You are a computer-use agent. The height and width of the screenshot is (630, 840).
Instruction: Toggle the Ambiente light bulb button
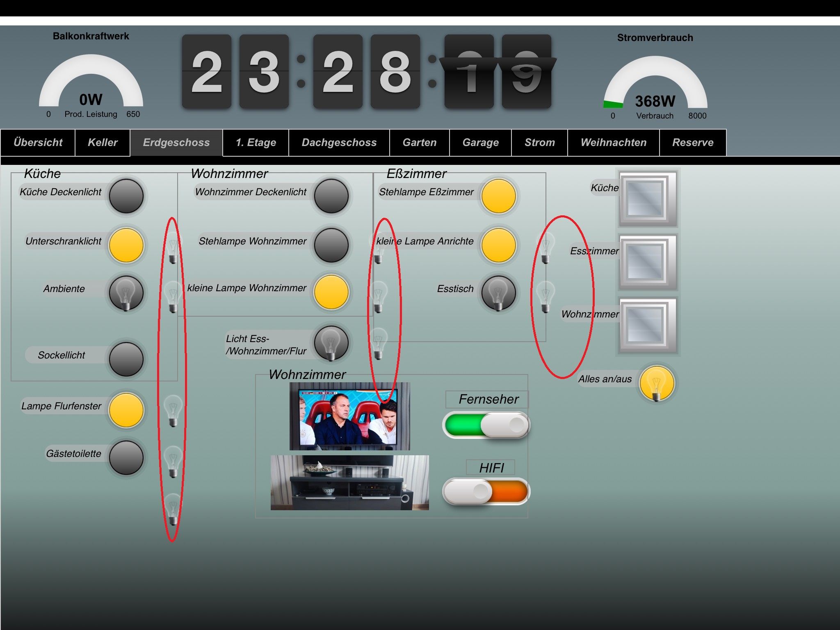pos(126,293)
